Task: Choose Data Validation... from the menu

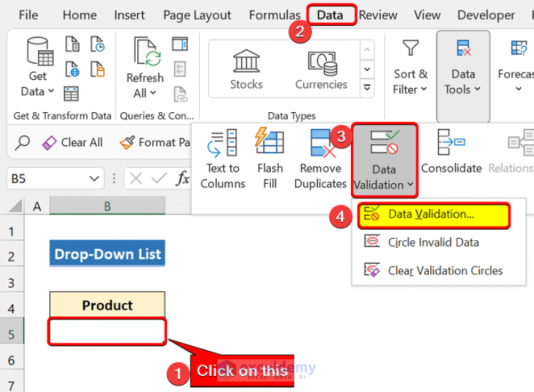Action: pyautogui.click(x=433, y=214)
